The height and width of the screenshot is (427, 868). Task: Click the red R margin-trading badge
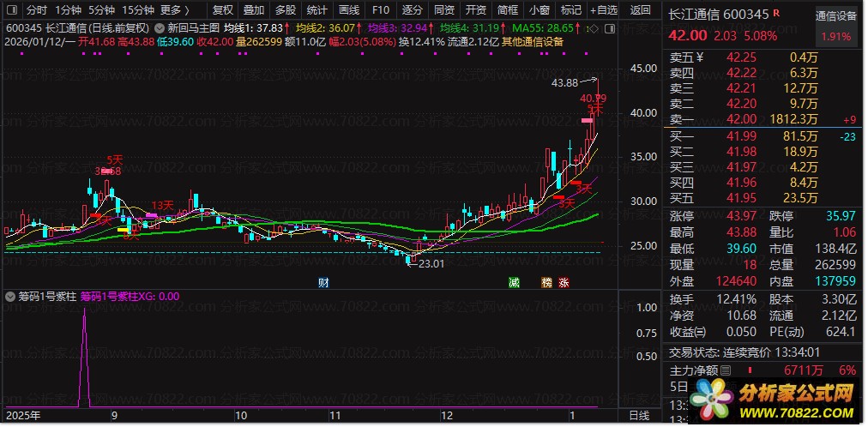click(x=776, y=13)
